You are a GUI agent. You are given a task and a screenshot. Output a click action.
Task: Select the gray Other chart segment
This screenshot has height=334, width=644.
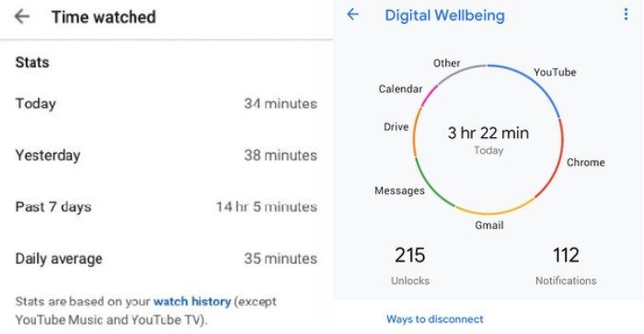coord(460,72)
